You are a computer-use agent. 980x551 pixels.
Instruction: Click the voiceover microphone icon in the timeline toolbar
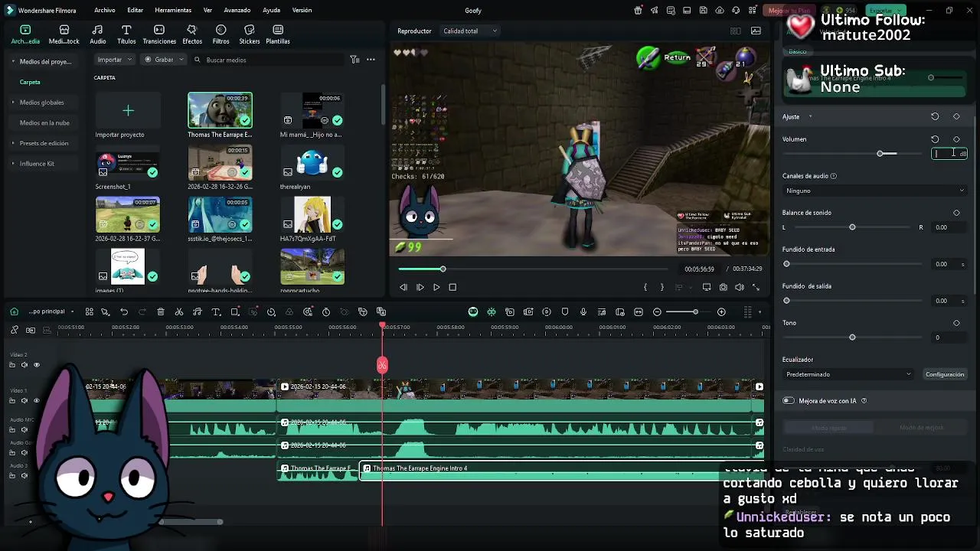(583, 312)
